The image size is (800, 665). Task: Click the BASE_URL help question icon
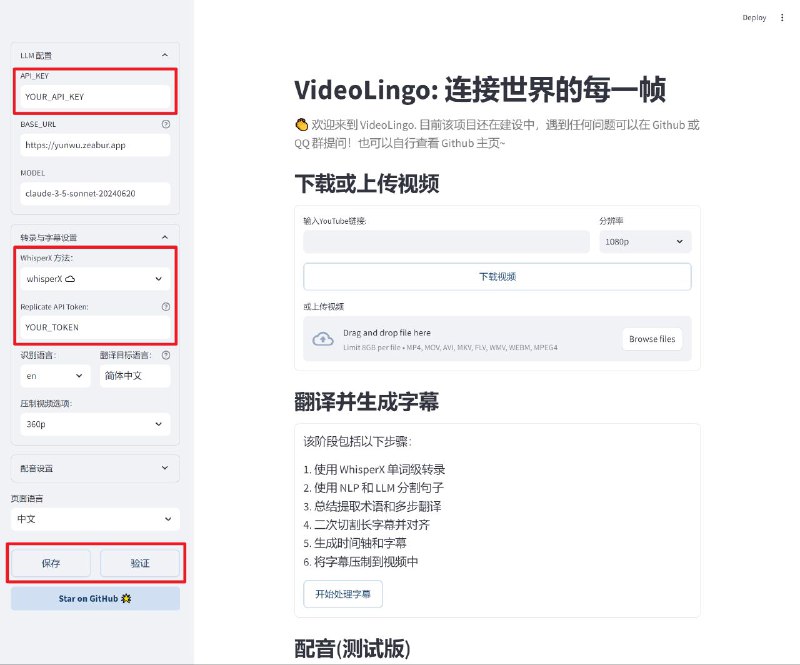(166, 124)
